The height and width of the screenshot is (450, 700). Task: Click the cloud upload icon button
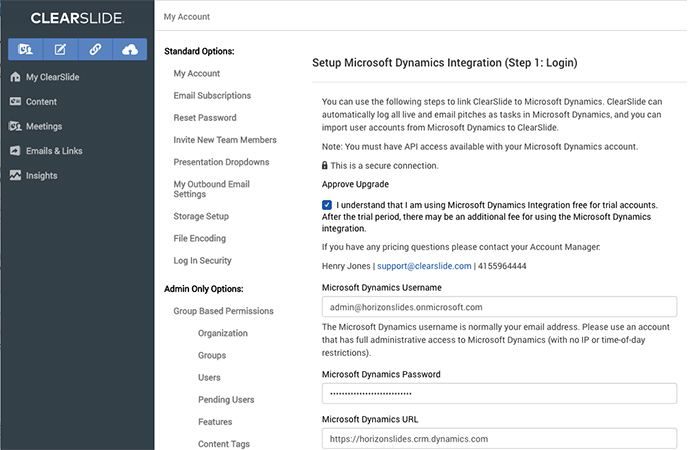(x=129, y=49)
